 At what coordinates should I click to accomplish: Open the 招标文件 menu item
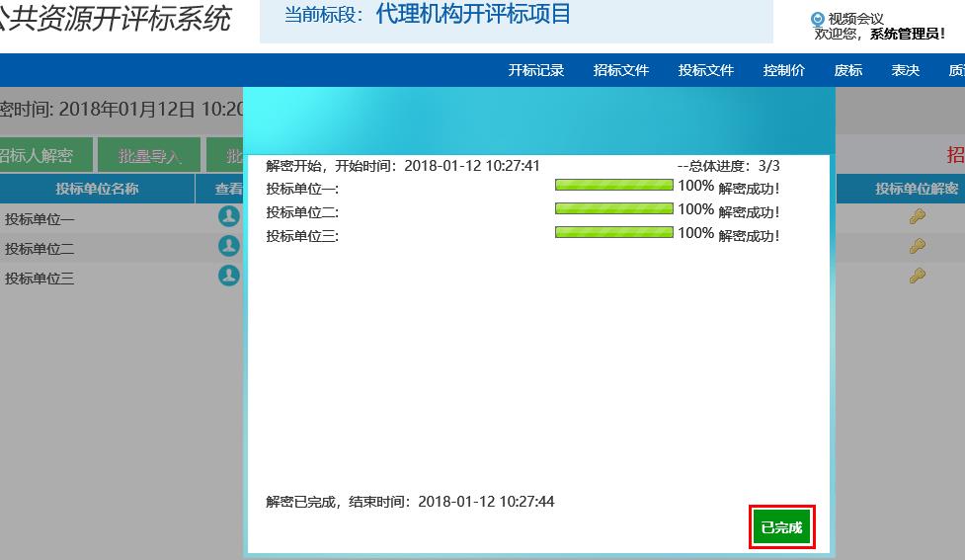(x=621, y=70)
